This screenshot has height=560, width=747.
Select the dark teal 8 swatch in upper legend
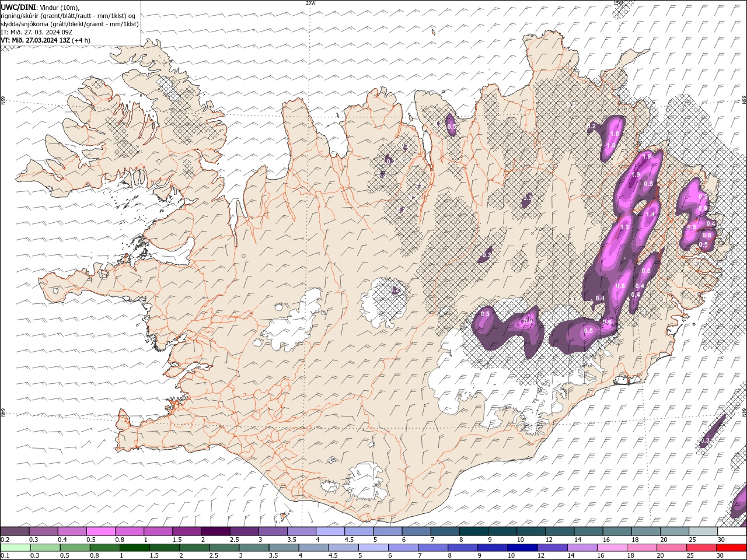click(474, 531)
